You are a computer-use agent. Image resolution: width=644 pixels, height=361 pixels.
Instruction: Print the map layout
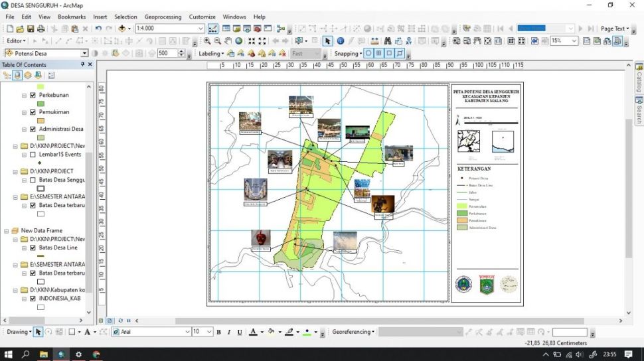(40, 29)
